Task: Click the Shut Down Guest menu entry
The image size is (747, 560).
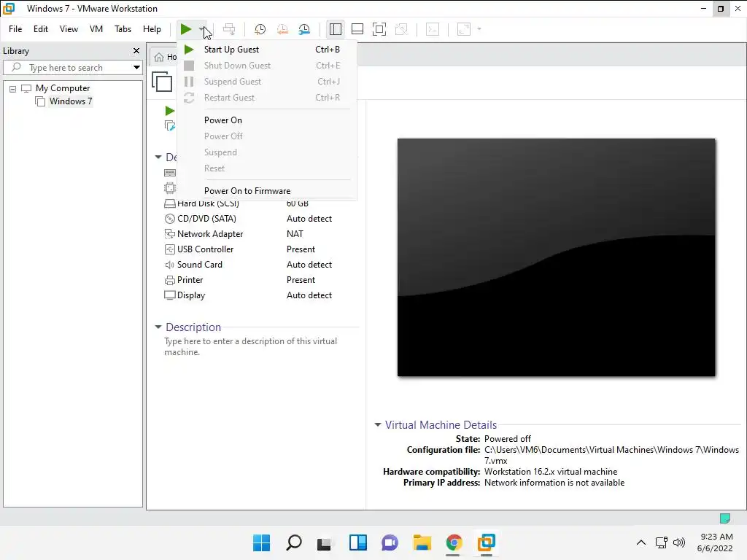Action: pyautogui.click(x=267, y=66)
